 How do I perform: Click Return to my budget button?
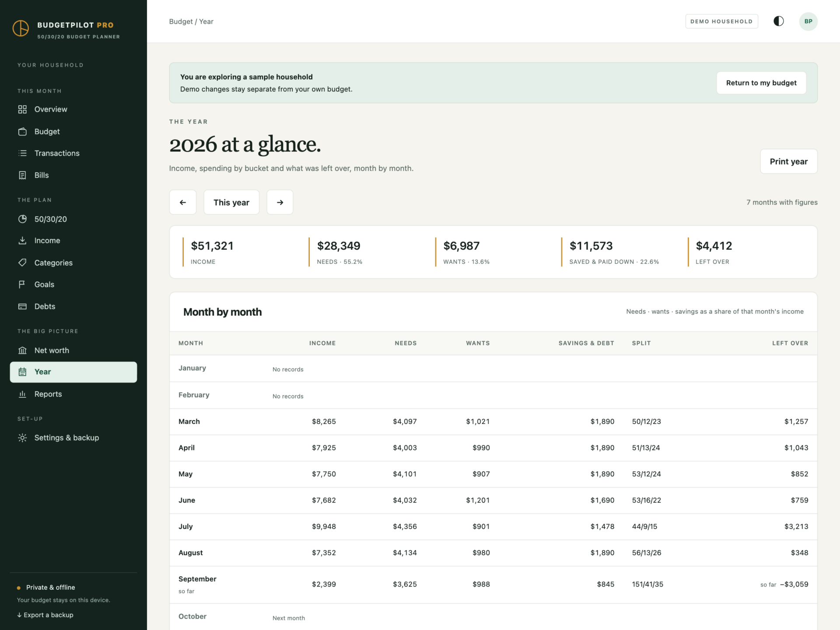[761, 83]
